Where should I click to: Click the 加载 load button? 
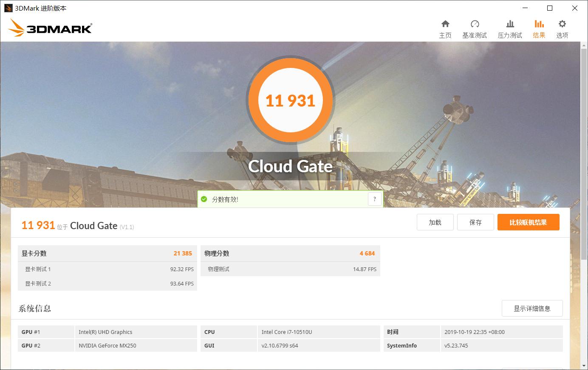(435, 222)
